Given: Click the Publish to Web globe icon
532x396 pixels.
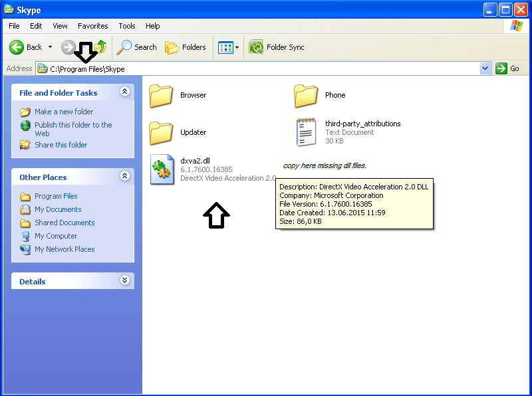Looking at the screenshot, I should click(25, 126).
